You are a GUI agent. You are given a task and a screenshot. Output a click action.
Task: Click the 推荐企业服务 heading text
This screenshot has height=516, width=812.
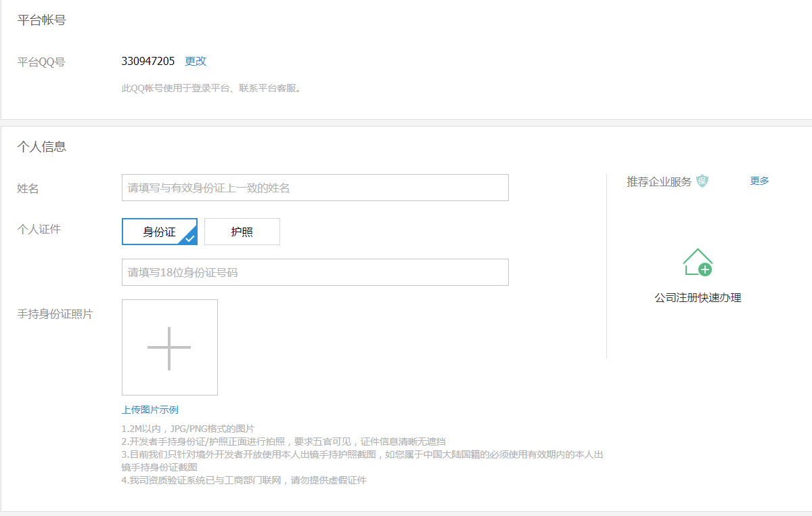click(659, 181)
